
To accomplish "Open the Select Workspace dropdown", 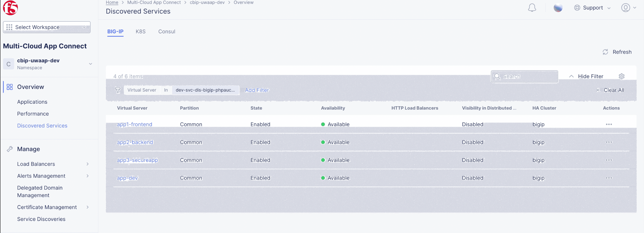I will (x=47, y=27).
